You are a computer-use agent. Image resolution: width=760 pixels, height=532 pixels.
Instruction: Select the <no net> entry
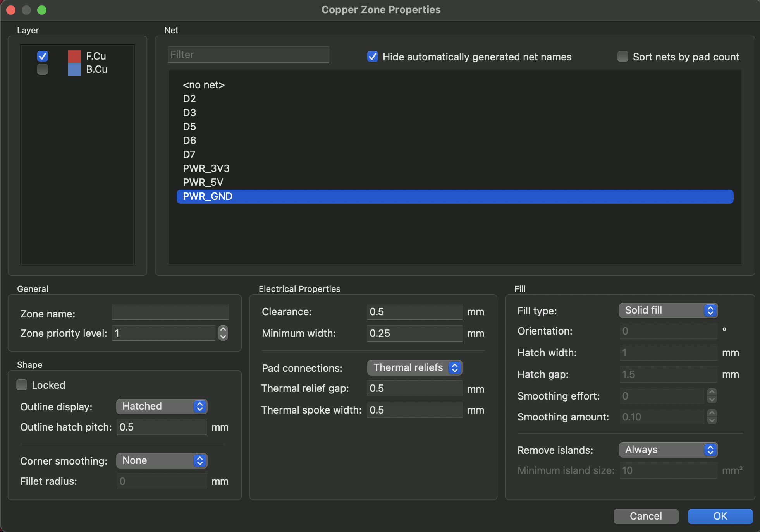point(204,85)
